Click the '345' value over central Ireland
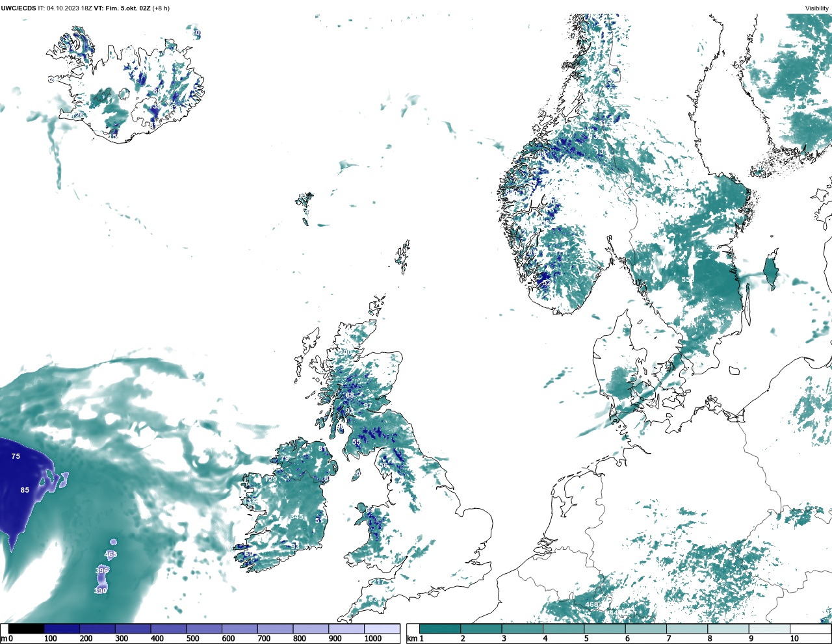The height and width of the screenshot is (644, 832). coord(296,517)
